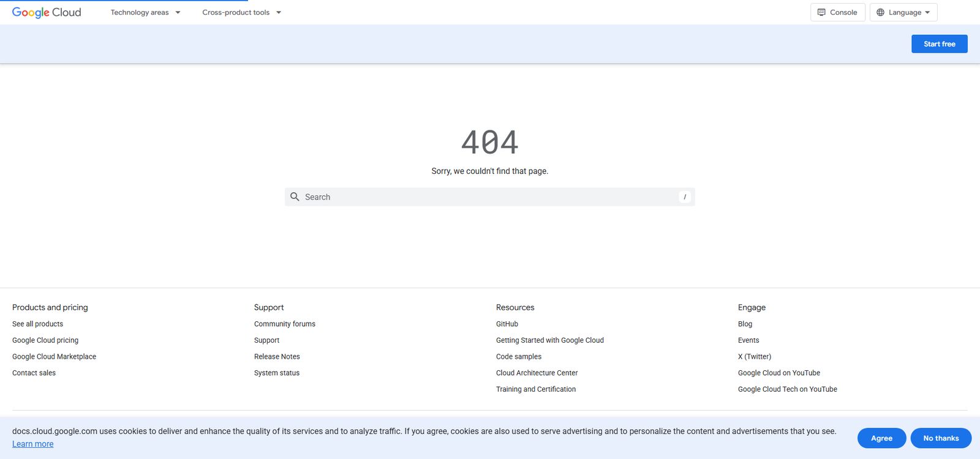Open Google Cloud Tech on YouTube link

coord(788,389)
